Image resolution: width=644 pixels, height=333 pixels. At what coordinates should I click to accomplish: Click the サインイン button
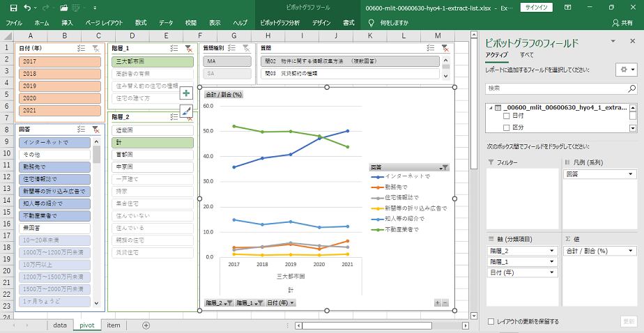536,8
